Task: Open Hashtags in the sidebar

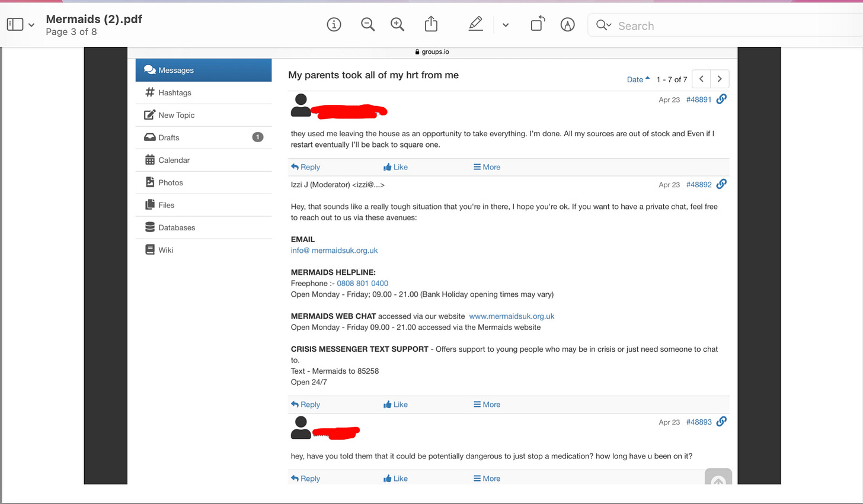Action: point(203,92)
